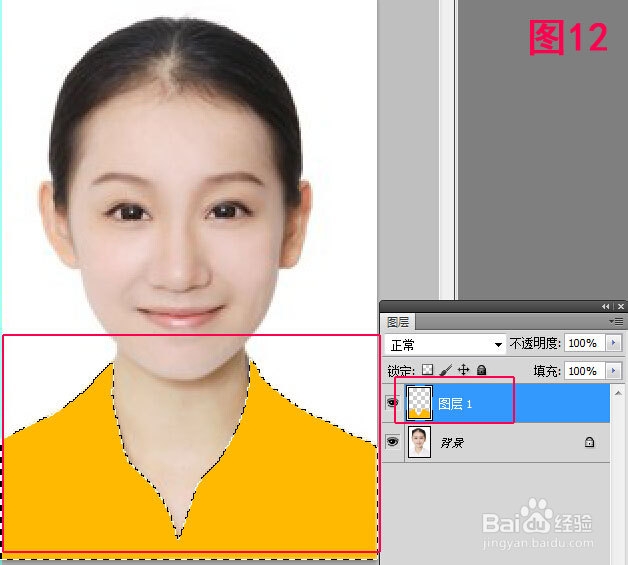Open the 填充 slider arrow
Image resolution: width=628 pixels, height=565 pixels.
[x=613, y=371]
